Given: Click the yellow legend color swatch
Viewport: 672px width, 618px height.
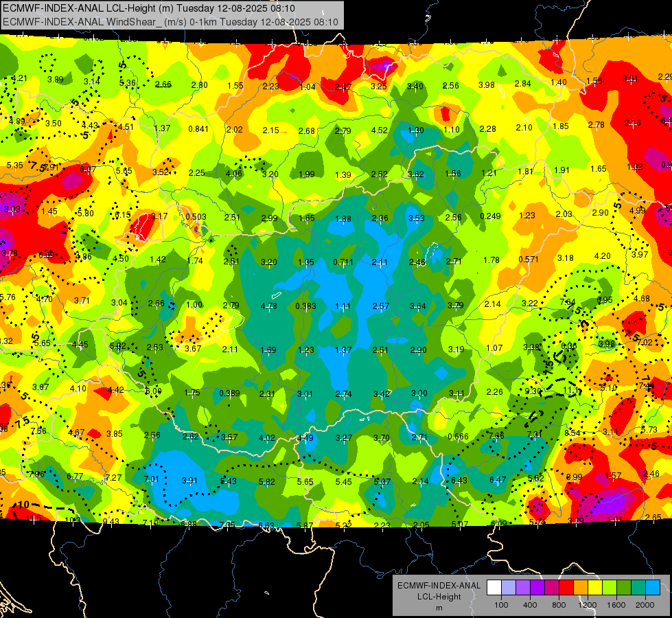Looking at the screenshot, I should (x=595, y=587).
